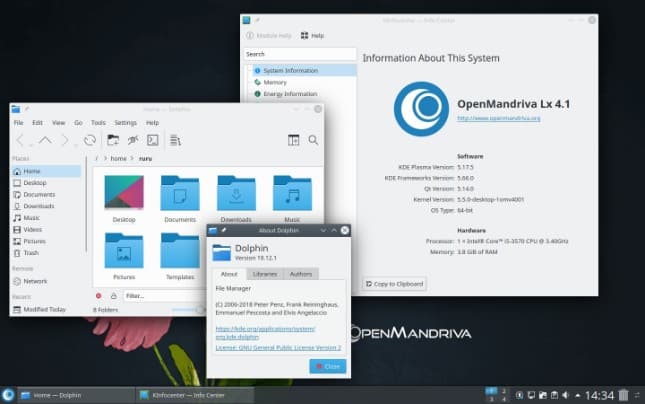Open the View menu in Dolphin
This screenshot has height=404, width=645.
(x=58, y=123)
